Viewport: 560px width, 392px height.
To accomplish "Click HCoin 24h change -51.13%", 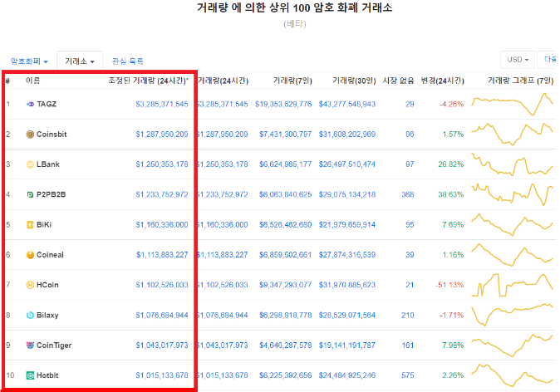I will coord(449,285).
